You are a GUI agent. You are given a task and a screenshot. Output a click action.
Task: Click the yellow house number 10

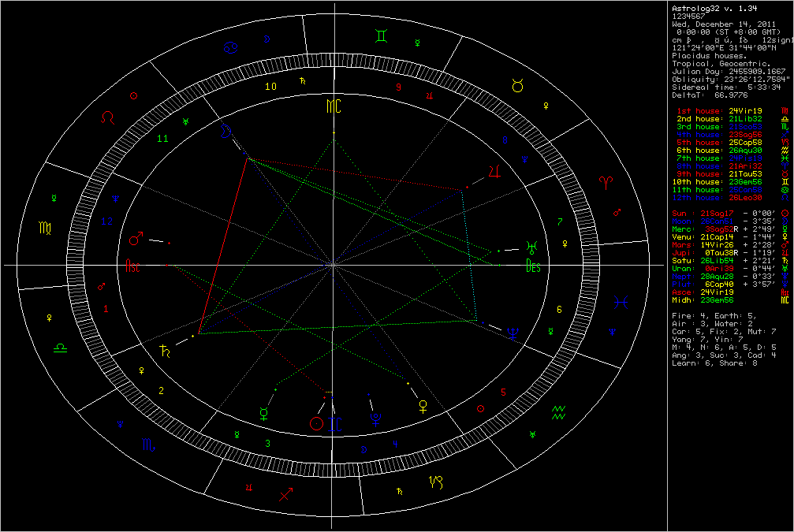pyautogui.click(x=271, y=87)
